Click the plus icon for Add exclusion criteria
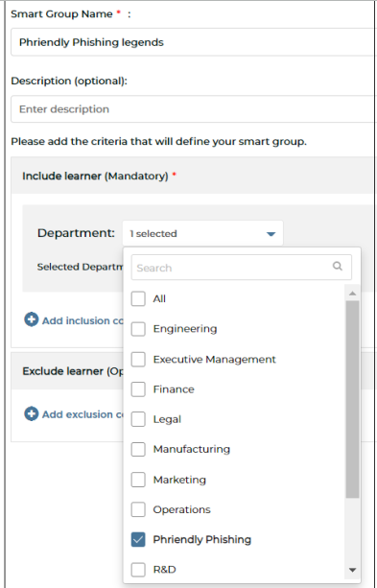The height and width of the screenshot is (588, 377). (32, 414)
